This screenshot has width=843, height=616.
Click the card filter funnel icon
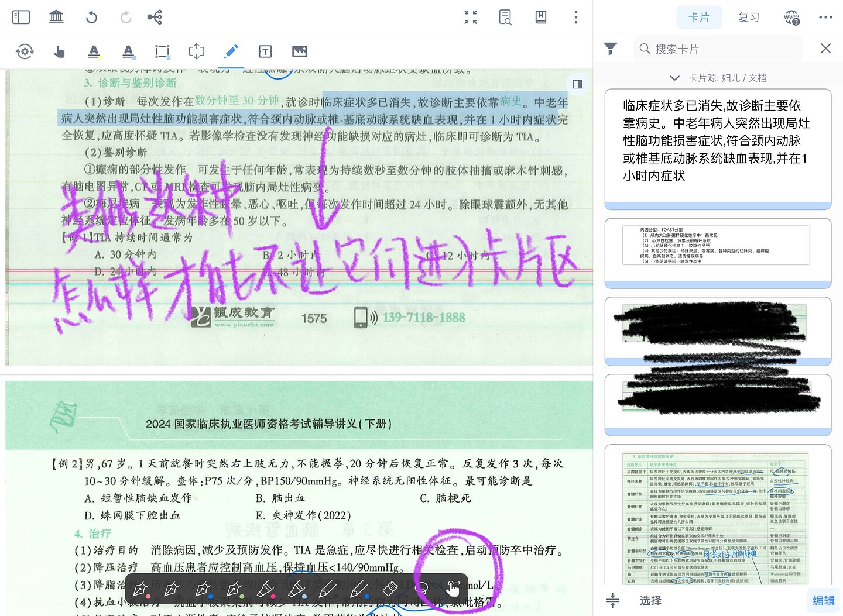611,49
